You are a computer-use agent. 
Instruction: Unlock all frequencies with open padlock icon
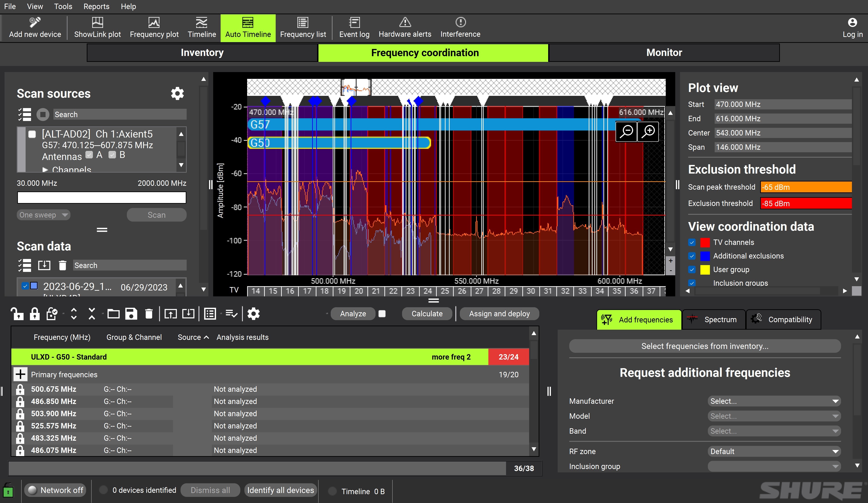pos(17,314)
